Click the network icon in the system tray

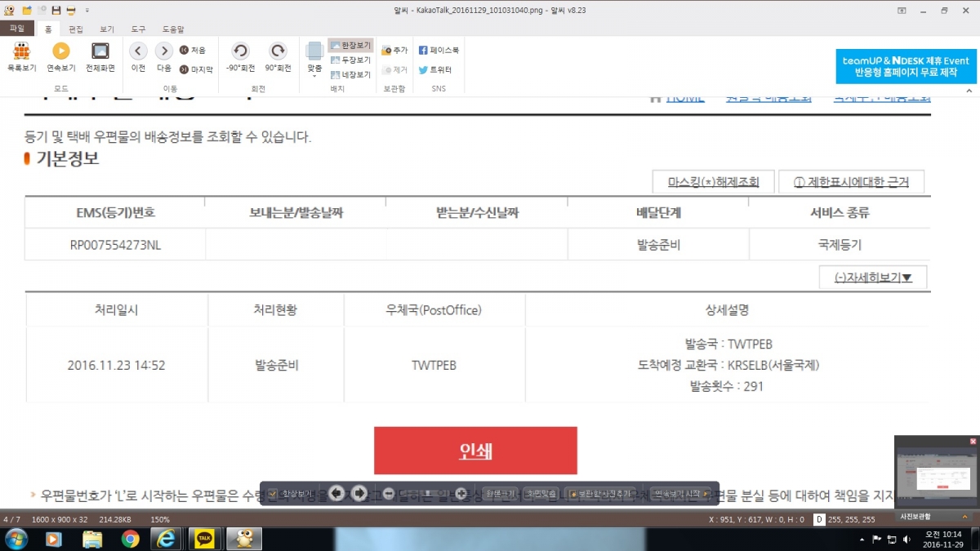point(891,540)
